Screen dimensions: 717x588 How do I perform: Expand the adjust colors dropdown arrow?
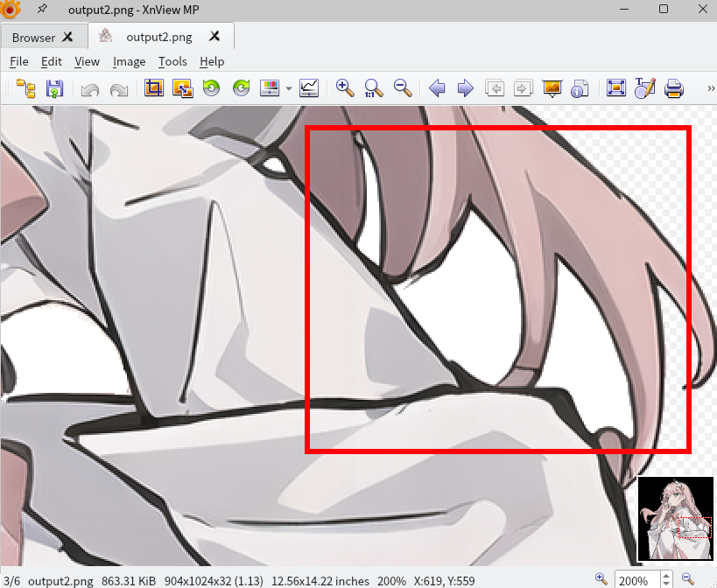289,88
